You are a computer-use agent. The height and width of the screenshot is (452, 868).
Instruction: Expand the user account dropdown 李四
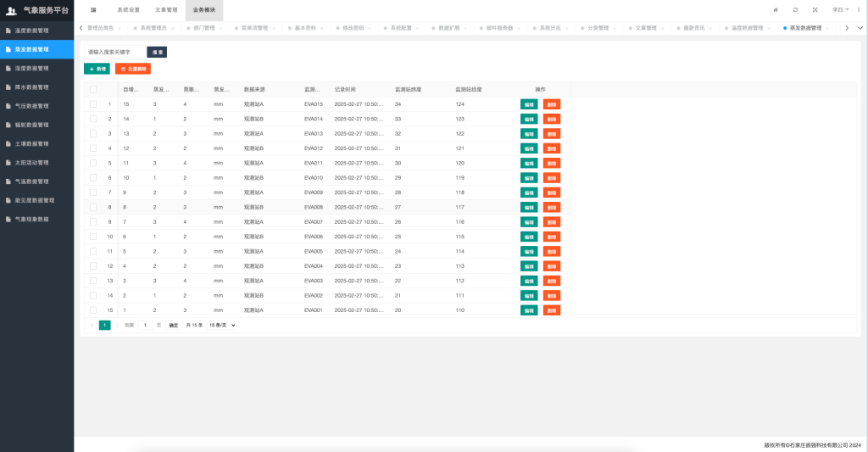coord(840,9)
